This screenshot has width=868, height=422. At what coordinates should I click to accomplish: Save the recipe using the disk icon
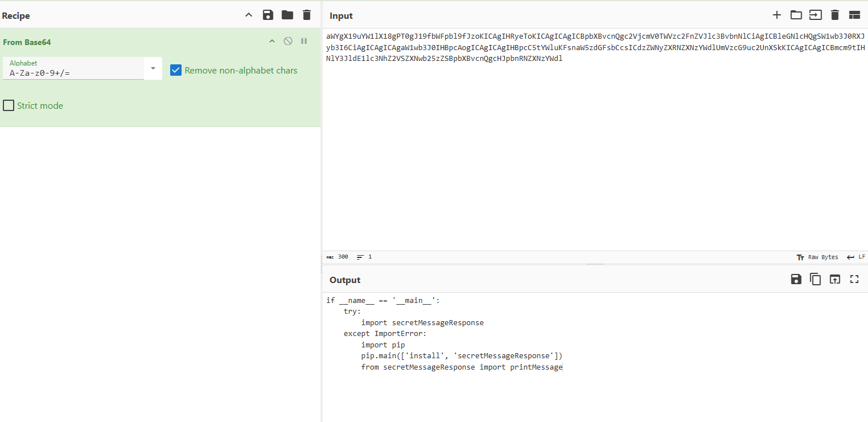268,15
